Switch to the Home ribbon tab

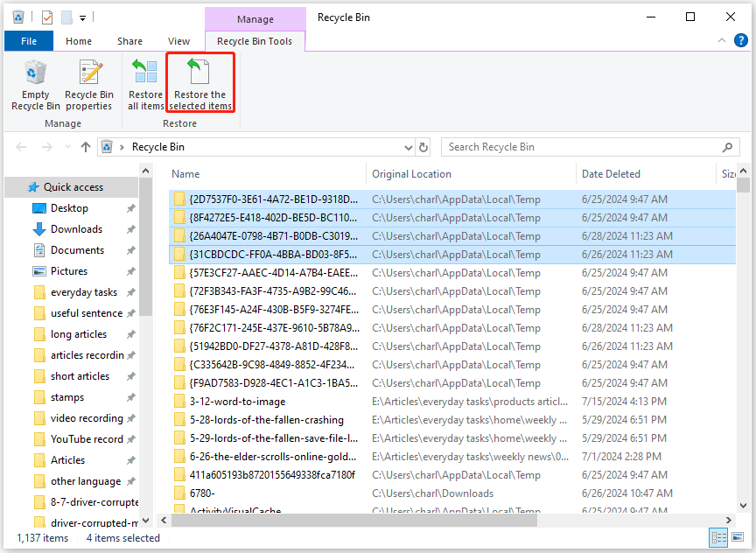click(x=79, y=41)
